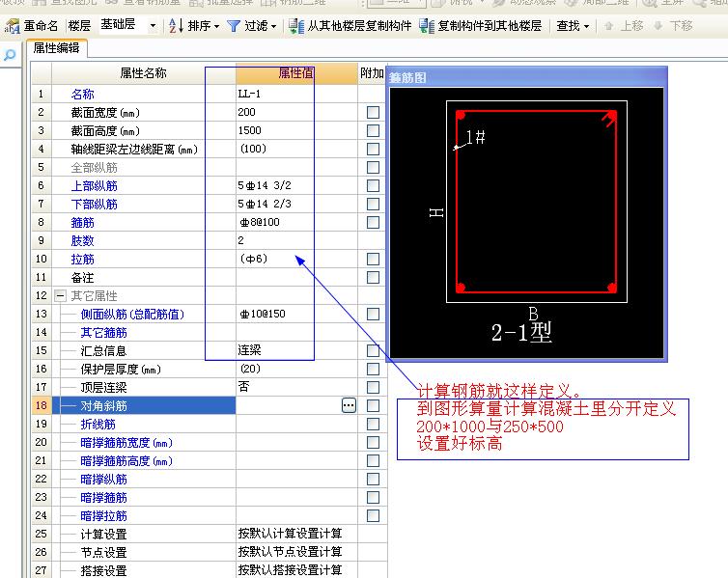This screenshot has width=728, height=578.
Task: Check the 附加 box for 折线筋
Action: click(x=373, y=424)
